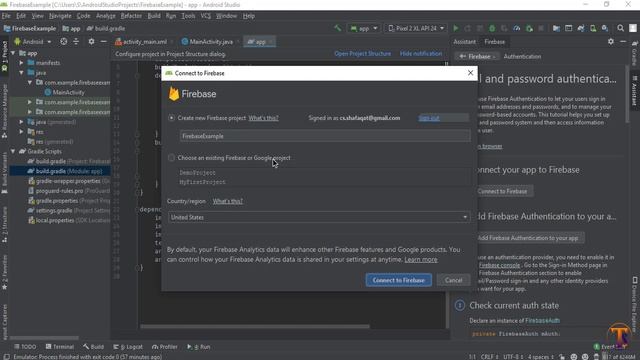Open the Profiler tool window
640x360 pixels.
click(x=164, y=347)
